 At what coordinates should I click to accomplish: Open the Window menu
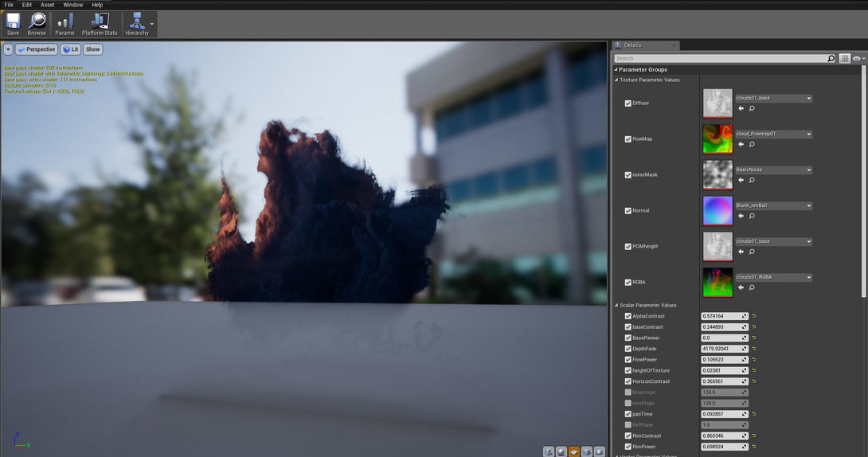point(72,5)
